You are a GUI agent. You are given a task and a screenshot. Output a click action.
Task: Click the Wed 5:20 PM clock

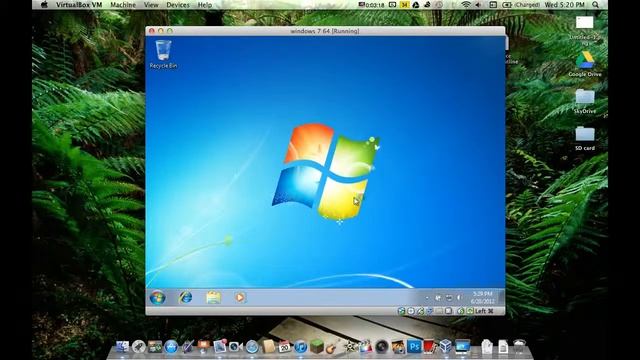pyautogui.click(x=564, y=5)
